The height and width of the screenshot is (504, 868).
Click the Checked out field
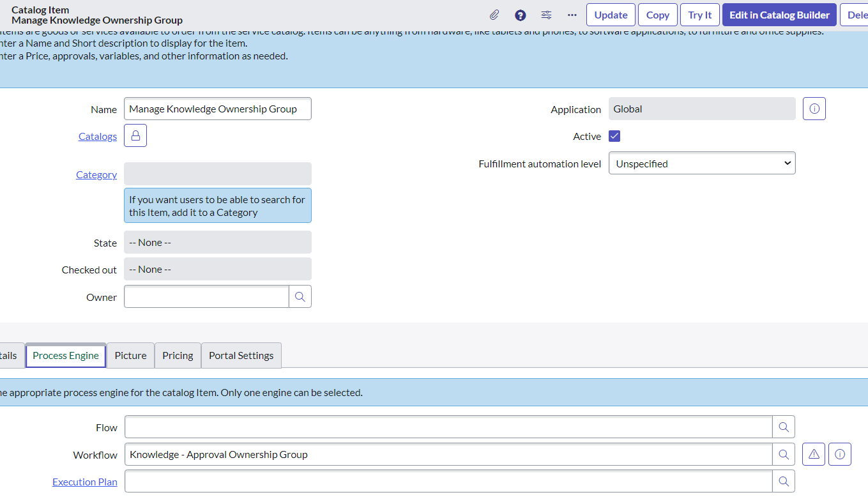218,269
